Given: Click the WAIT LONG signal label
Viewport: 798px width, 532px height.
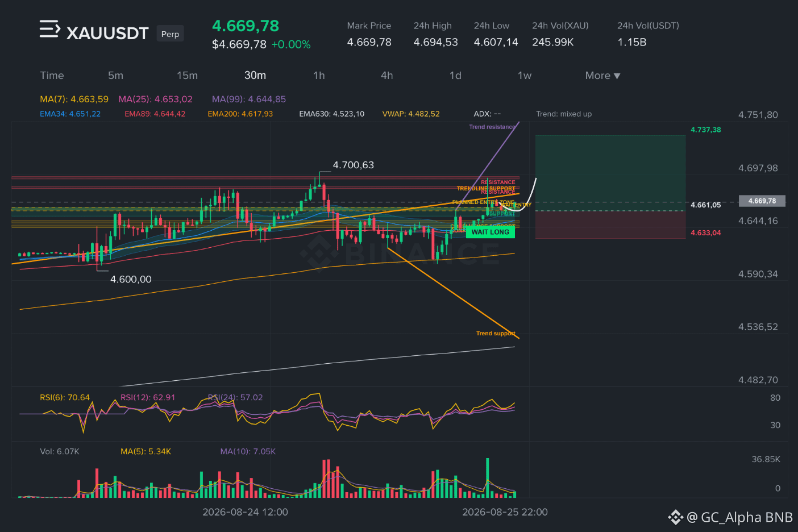Looking at the screenshot, I should point(490,232).
